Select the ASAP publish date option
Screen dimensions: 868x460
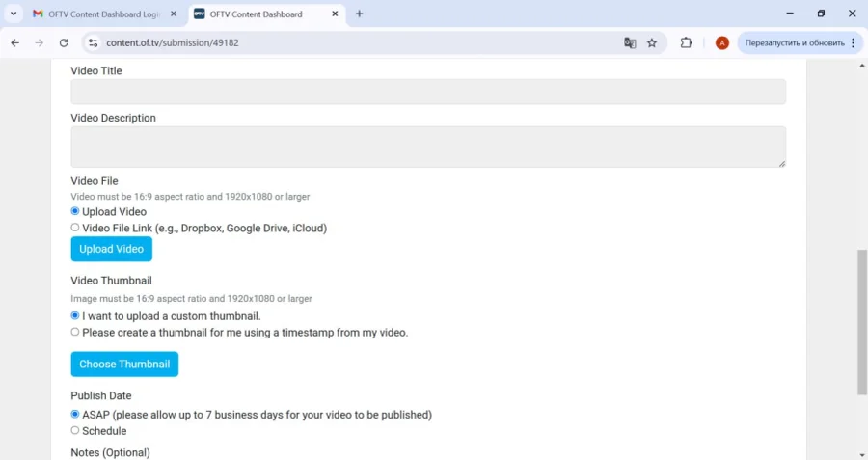pyautogui.click(x=75, y=415)
